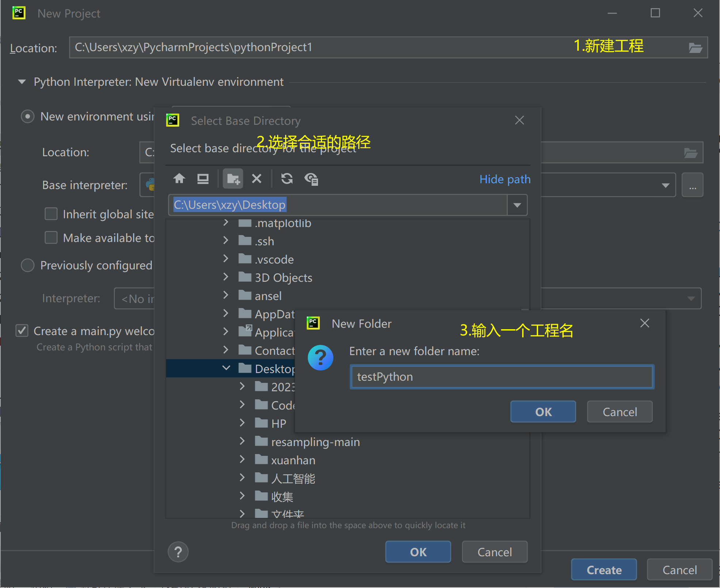Open the Interpreter dropdown arrow
Screen dimensions: 720x588
point(691,299)
